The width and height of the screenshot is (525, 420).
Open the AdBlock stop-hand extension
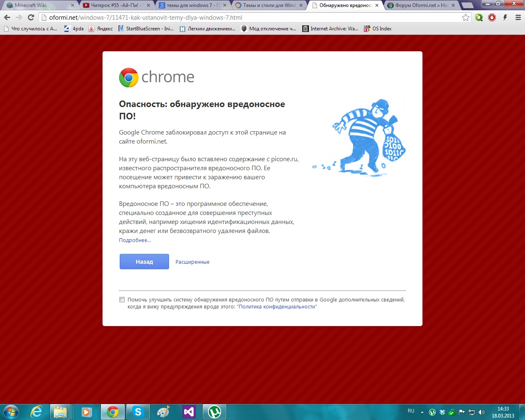(x=492, y=18)
